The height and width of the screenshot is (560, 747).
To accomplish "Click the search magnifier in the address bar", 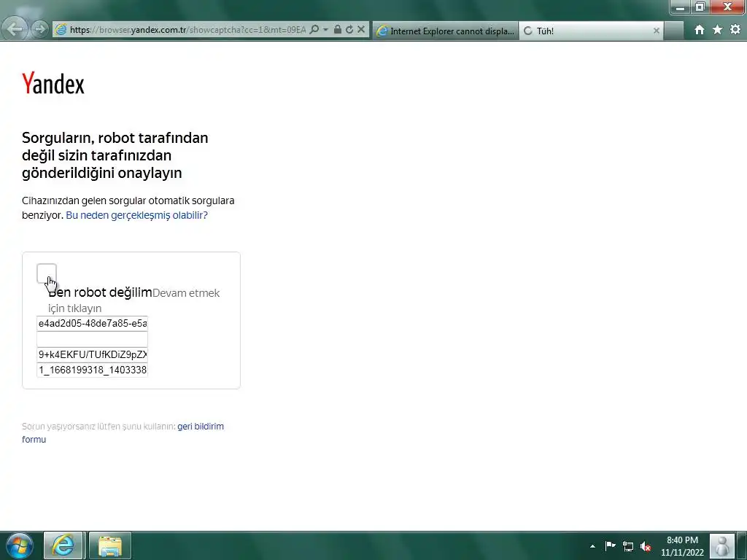I will pyautogui.click(x=314, y=29).
